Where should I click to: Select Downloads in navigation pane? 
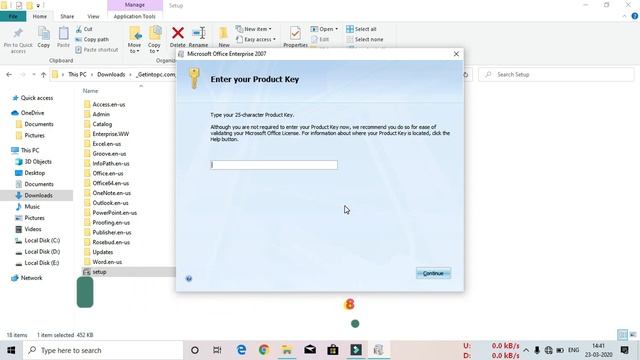(38, 196)
